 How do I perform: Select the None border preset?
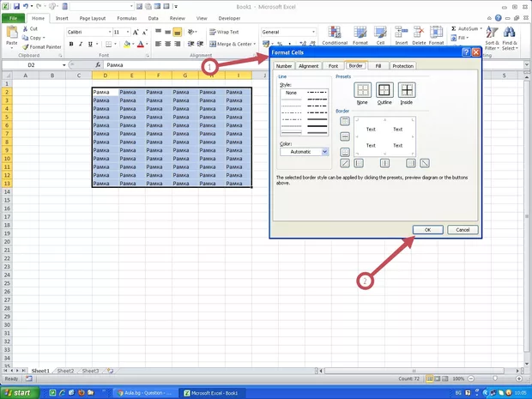tap(363, 90)
